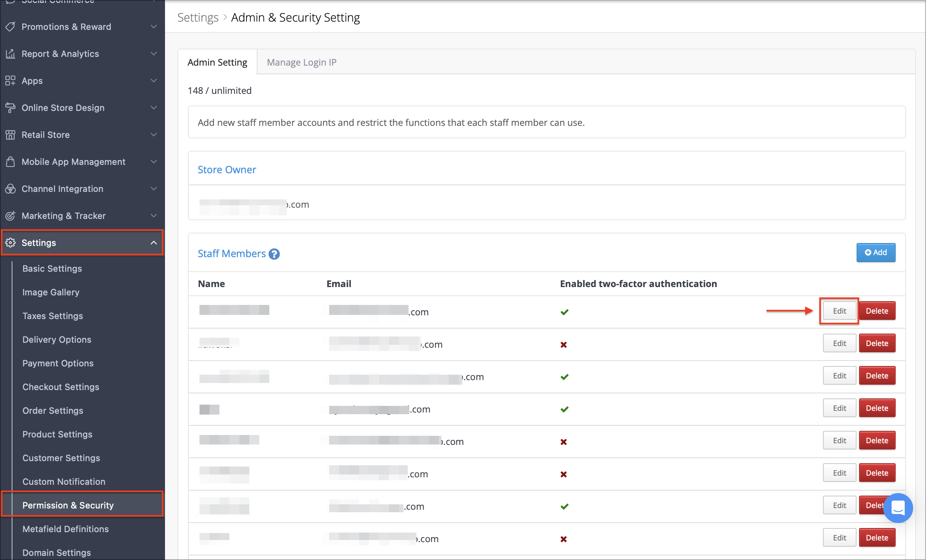This screenshot has height=560, width=926.
Task: Open Order Settings in sidebar
Action: point(53,410)
